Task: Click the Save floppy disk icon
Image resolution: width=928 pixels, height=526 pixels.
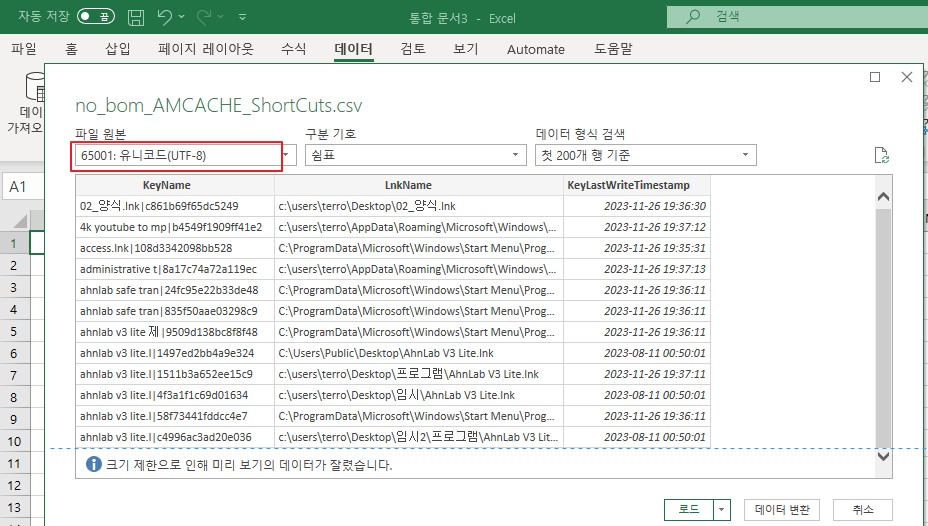Action: (x=136, y=17)
